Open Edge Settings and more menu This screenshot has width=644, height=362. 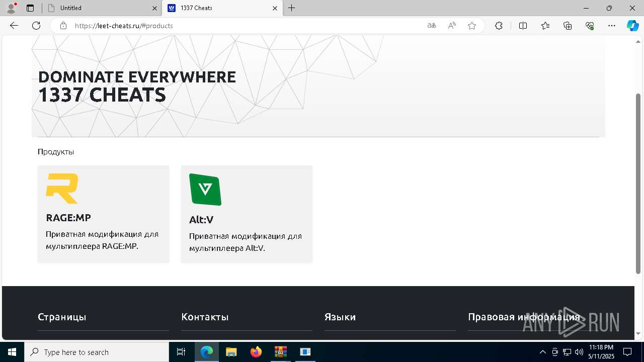(612, 26)
